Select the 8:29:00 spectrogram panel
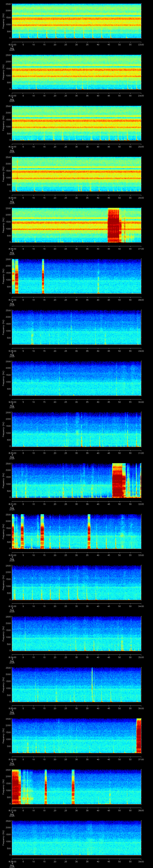 76,378
